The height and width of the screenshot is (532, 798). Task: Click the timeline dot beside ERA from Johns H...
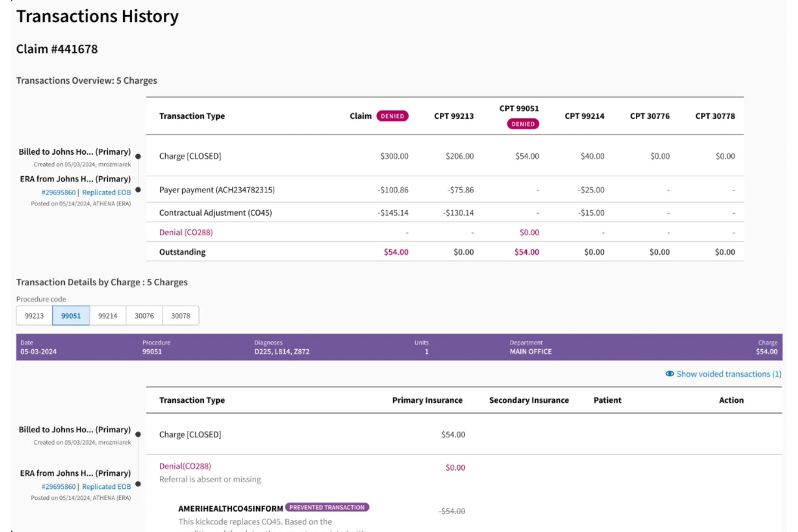coord(139,189)
